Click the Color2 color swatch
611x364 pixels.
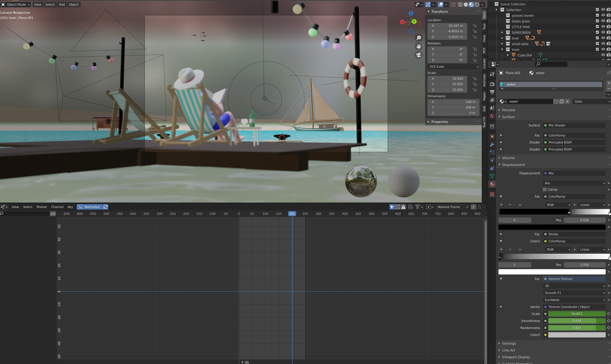click(x=577, y=335)
